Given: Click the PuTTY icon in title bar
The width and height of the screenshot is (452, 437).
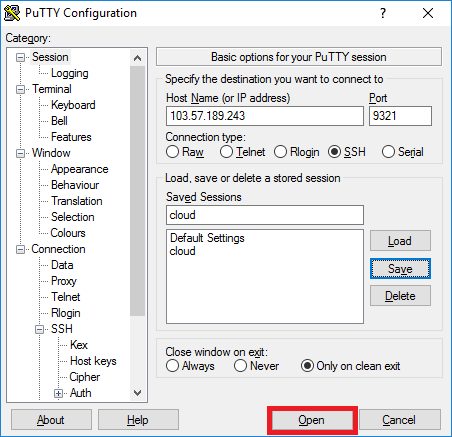Looking at the screenshot, I should tap(12, 13).
